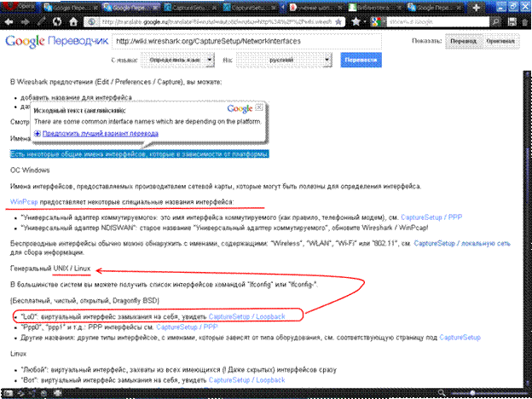Click the leftmost status bar panel icon
This screenshot has height=399, width=532.
coord(8,394)
